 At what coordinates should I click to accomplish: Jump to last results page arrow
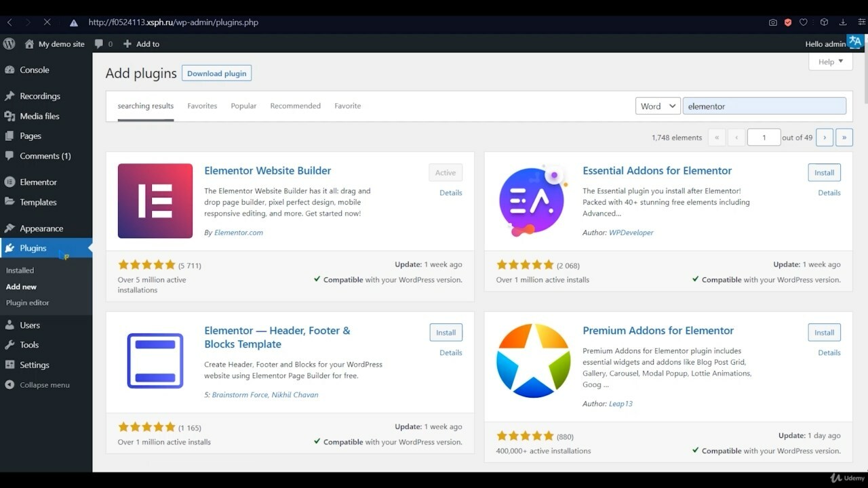844,138
